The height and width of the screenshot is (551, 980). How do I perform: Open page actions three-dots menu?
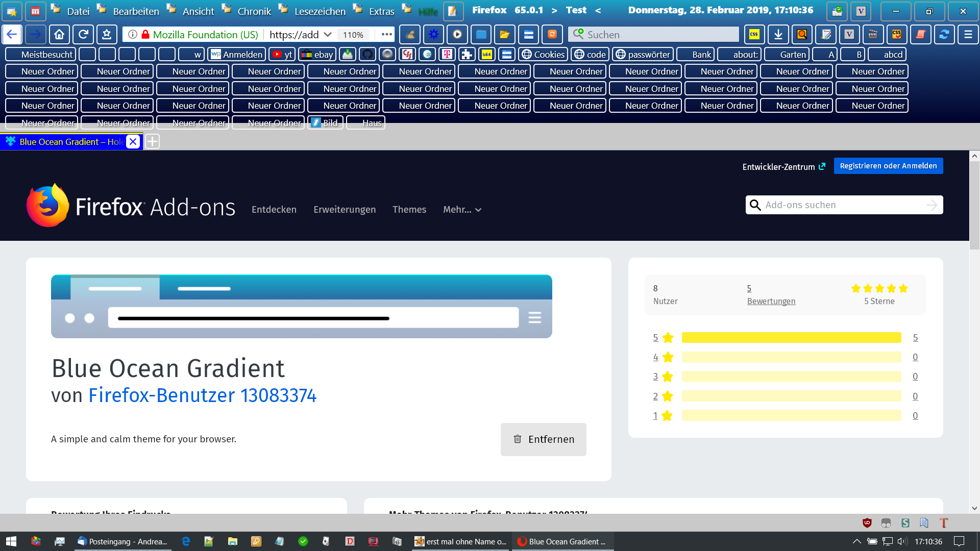[x=386, y=35]
